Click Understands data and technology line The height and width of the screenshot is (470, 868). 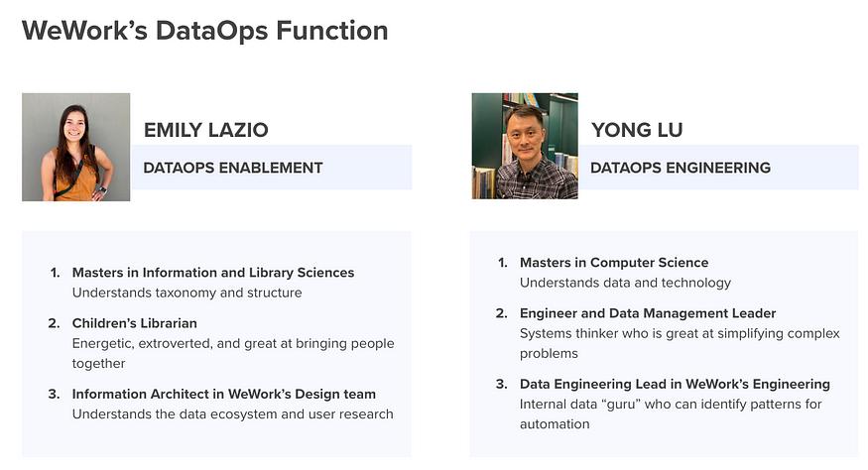click(x=625, y=283)
